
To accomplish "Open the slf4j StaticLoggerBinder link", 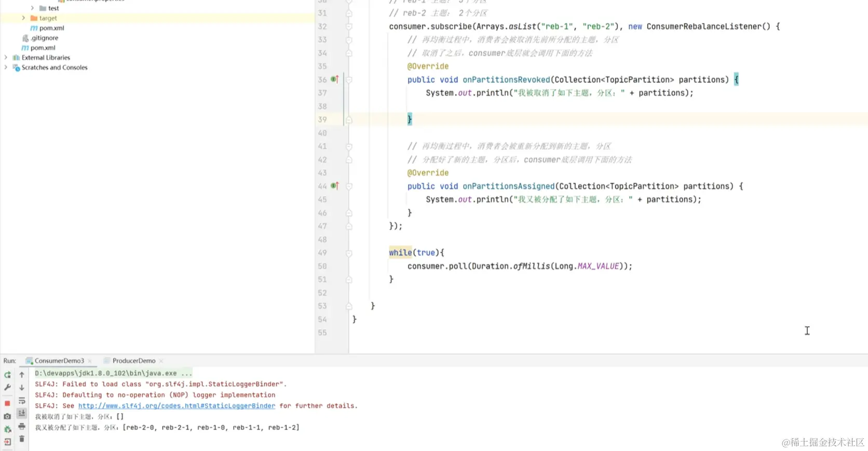I will (177, 406).
